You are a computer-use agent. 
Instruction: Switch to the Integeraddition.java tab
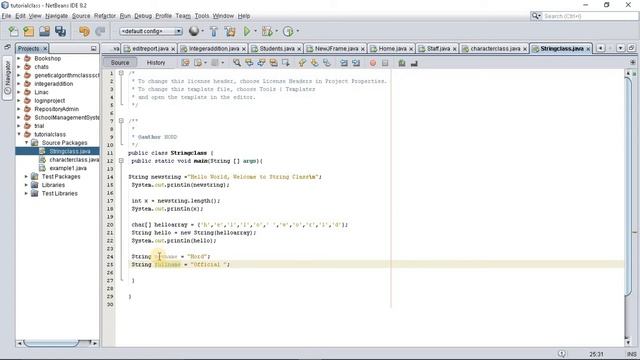coord(213,49)
